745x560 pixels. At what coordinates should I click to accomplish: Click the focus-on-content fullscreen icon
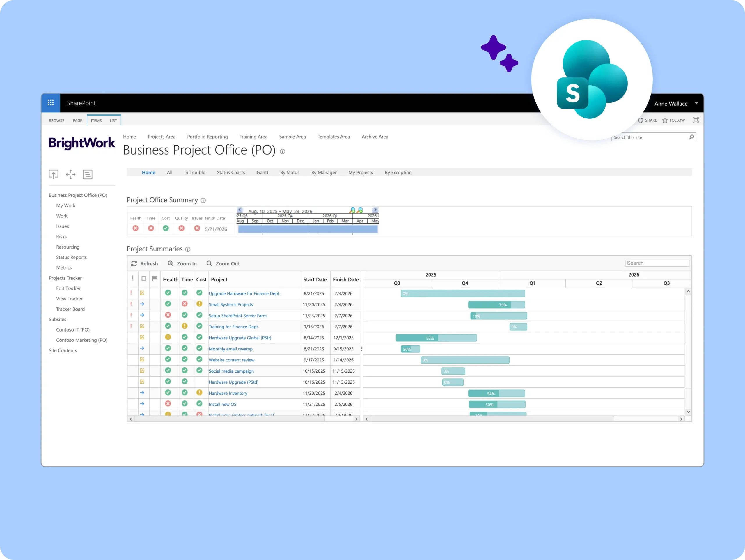(696, 120)
